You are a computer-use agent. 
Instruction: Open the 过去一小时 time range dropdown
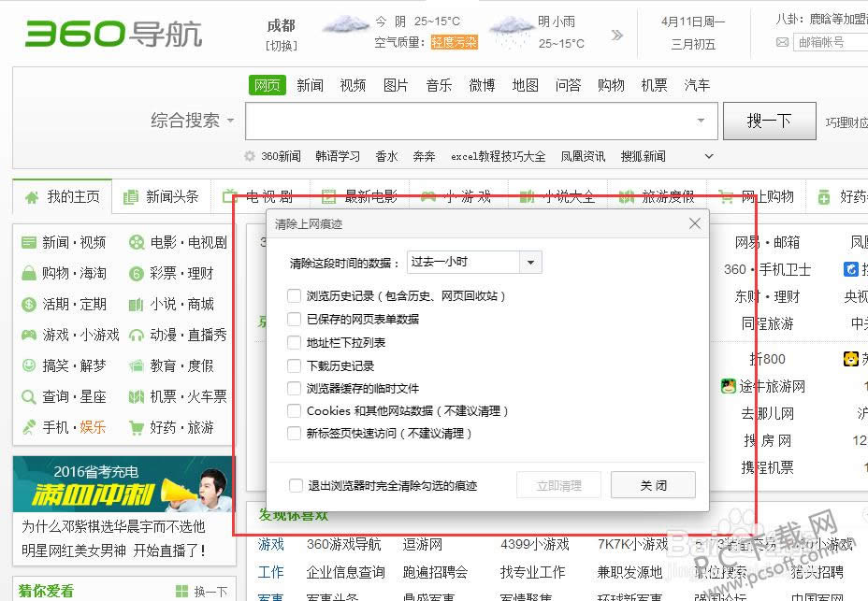click(531, 263)
